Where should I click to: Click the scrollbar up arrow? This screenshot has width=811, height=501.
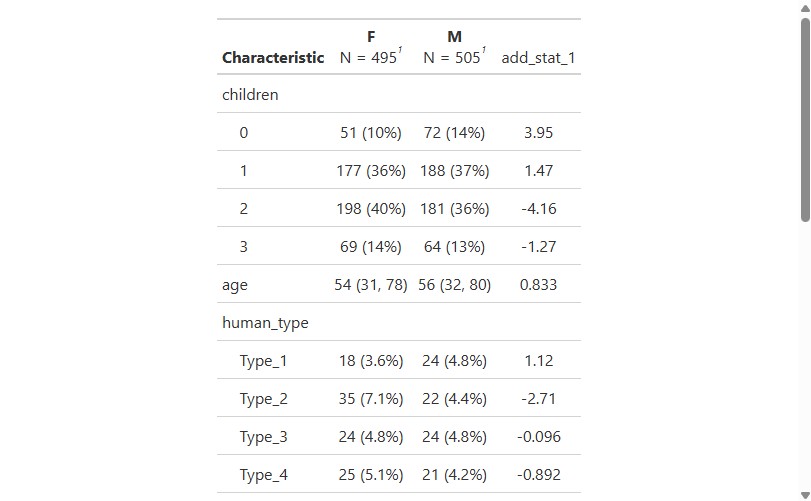(805, 9)
